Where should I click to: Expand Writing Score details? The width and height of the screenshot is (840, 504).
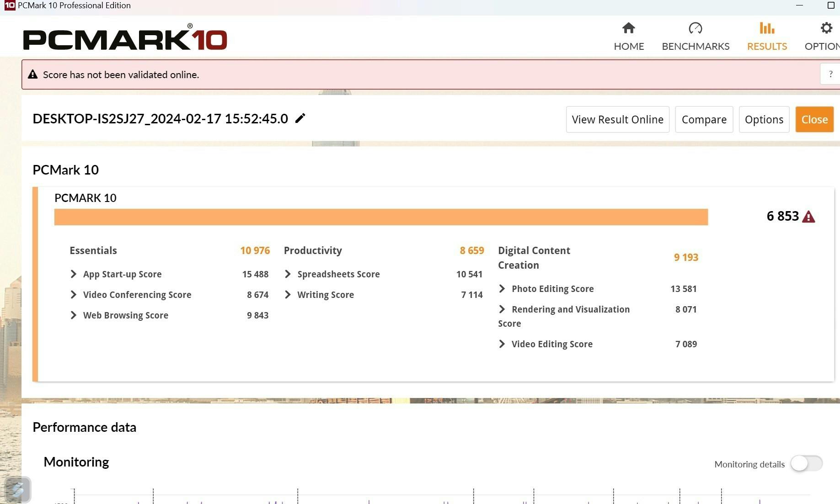(x=288, y=295)
